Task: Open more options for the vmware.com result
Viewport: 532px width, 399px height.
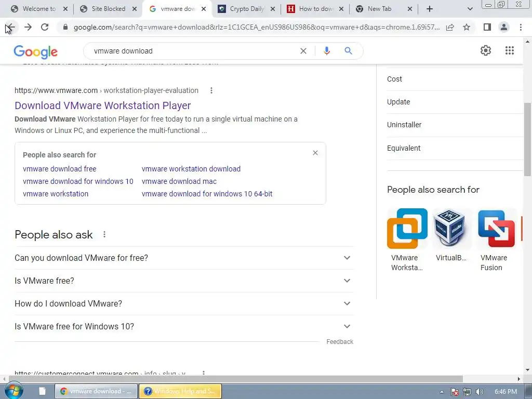Action: [211, 90]
